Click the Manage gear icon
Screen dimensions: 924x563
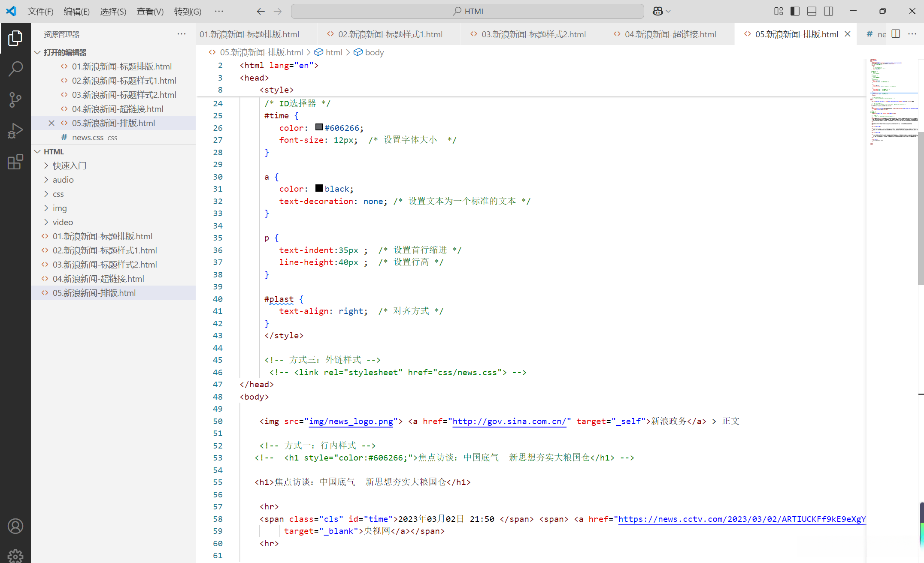[x=15, y=556]
